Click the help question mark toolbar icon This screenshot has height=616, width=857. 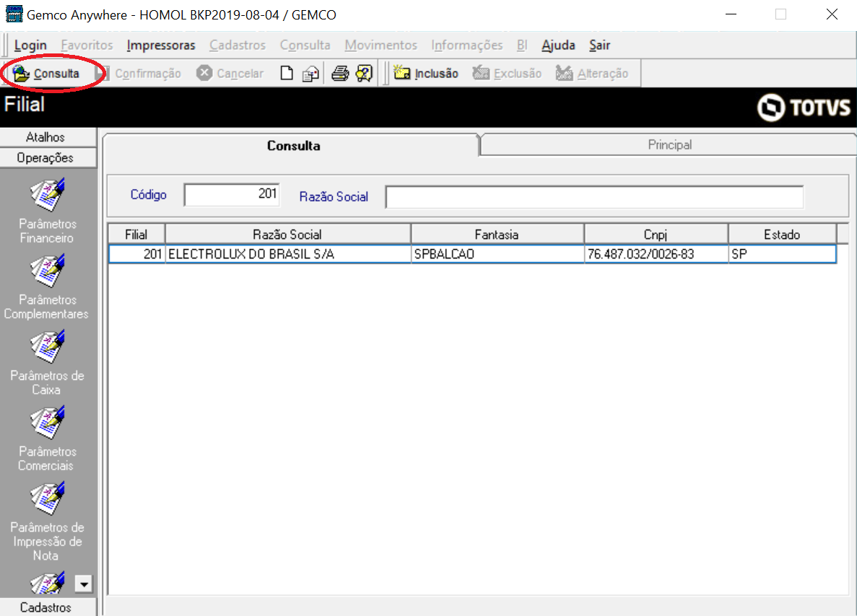[x=364, y=73]
